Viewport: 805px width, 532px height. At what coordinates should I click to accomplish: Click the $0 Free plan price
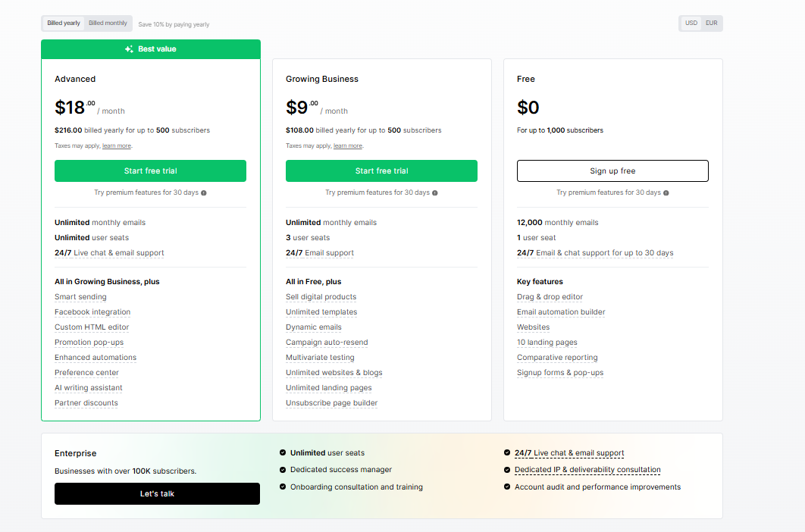pos(528,108)
